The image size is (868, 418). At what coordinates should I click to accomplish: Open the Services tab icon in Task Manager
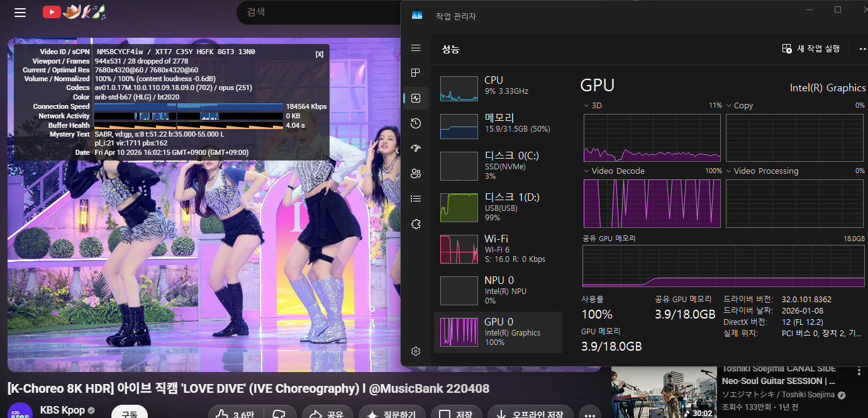(x=416, y=224)
